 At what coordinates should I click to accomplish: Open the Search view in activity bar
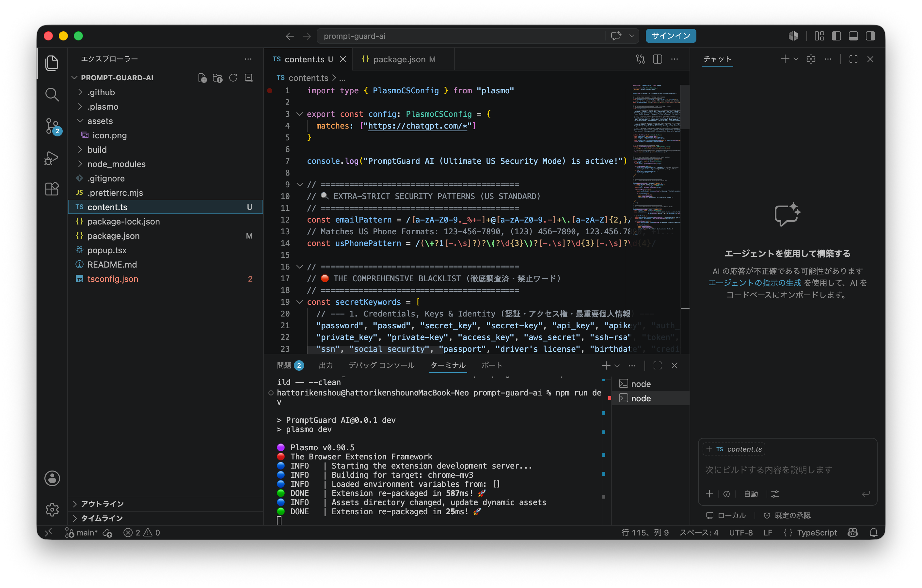point(52,95)
